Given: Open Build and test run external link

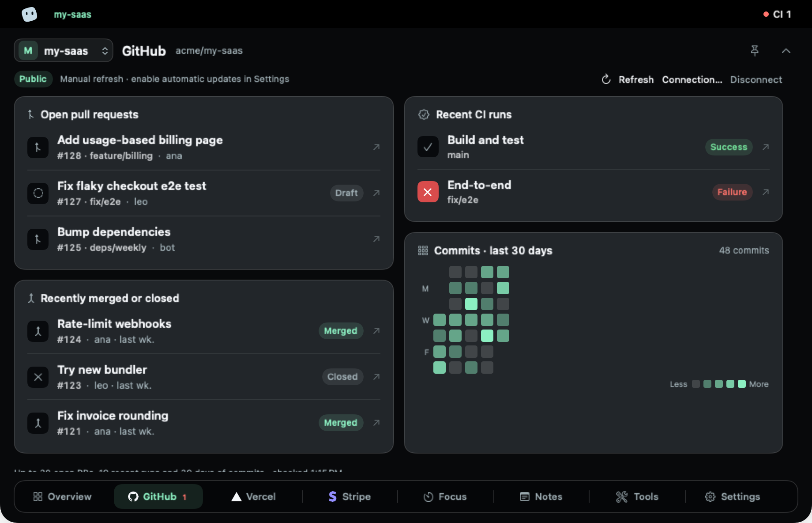Looking at the screenshot, I should 766,147.
